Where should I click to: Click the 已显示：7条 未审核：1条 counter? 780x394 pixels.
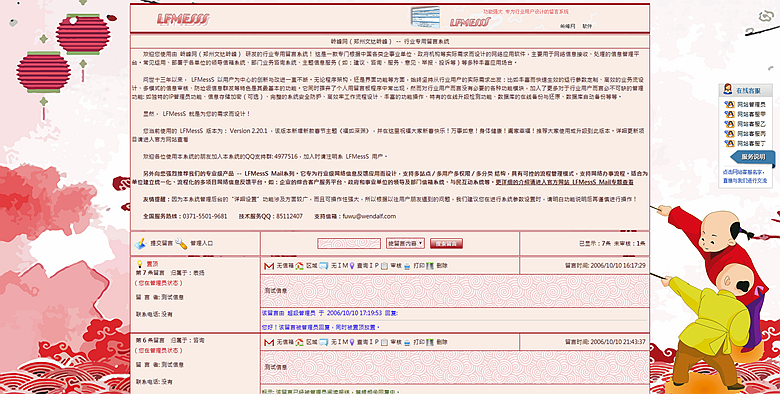point(612,244)
